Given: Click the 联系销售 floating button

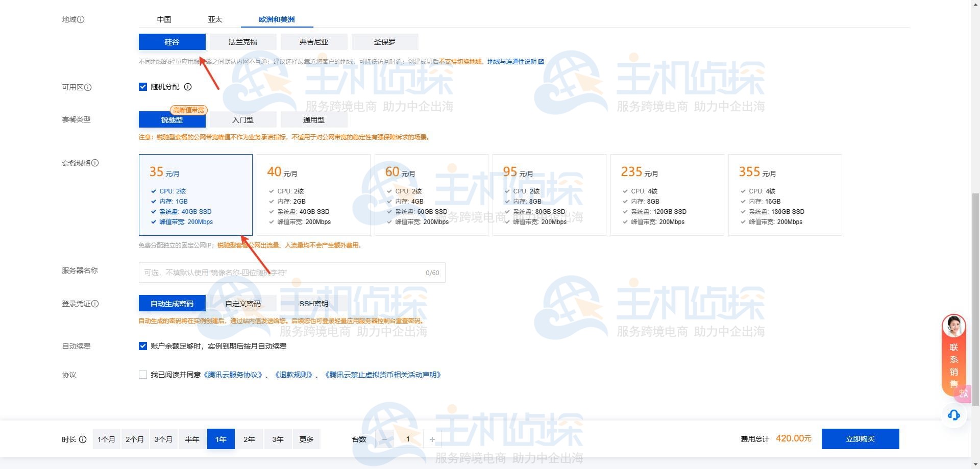Looking at the screenshot, I should [x=953, y=355].
